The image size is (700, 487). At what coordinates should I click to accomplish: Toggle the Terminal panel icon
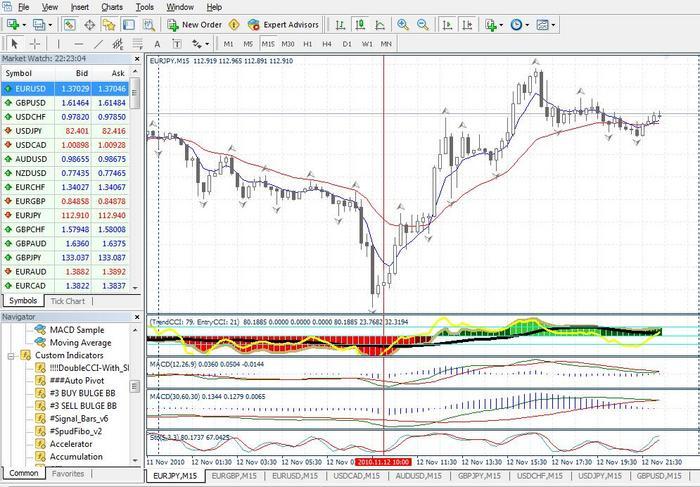pos(129,25)
